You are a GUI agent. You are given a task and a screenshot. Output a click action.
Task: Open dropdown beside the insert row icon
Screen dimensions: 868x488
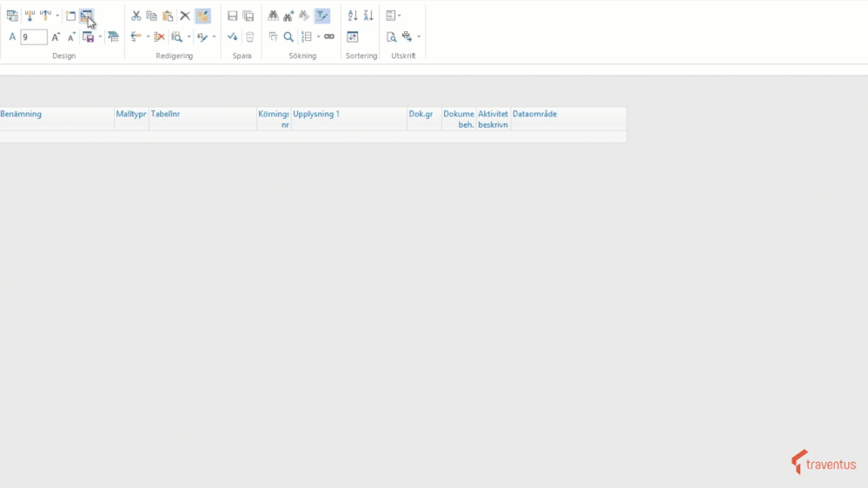click(149, 37)
